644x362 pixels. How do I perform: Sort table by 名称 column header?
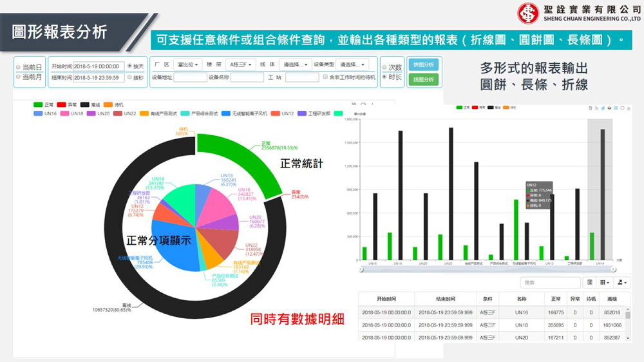pos(521,299)
